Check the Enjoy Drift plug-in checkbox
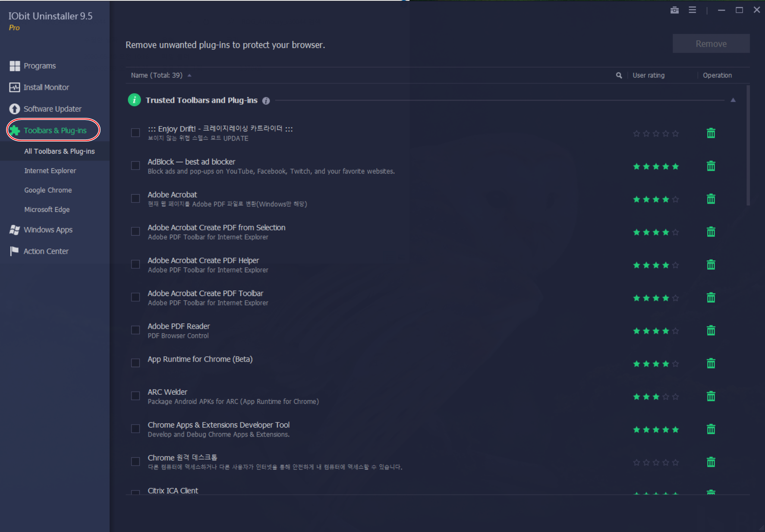 click(135, 132)
